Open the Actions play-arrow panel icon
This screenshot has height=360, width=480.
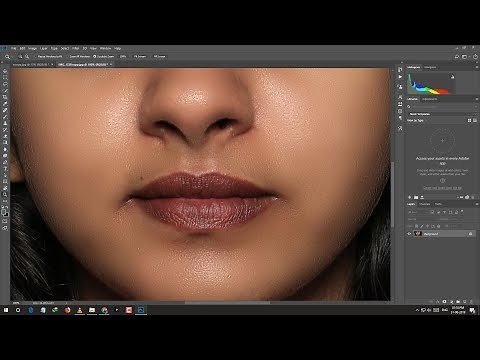point(400,77)
